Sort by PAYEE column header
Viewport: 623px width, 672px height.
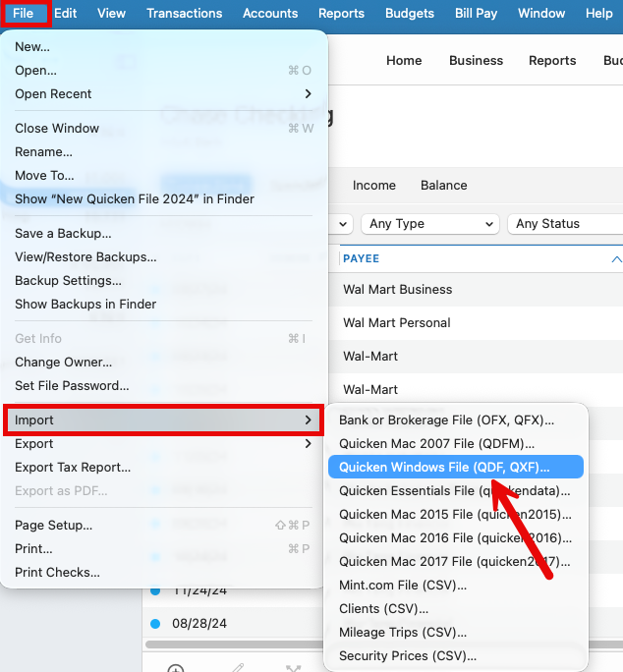[361, 258]
